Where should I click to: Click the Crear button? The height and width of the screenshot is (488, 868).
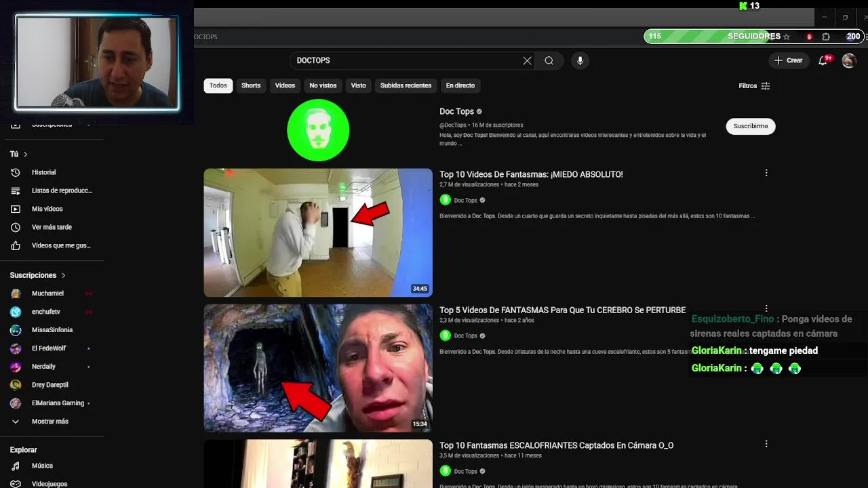point(788,60)
